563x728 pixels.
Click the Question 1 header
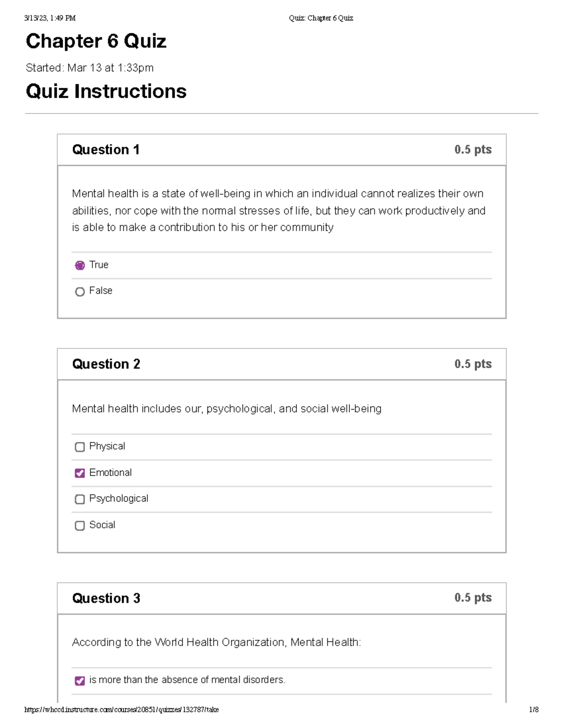[106, 150]
